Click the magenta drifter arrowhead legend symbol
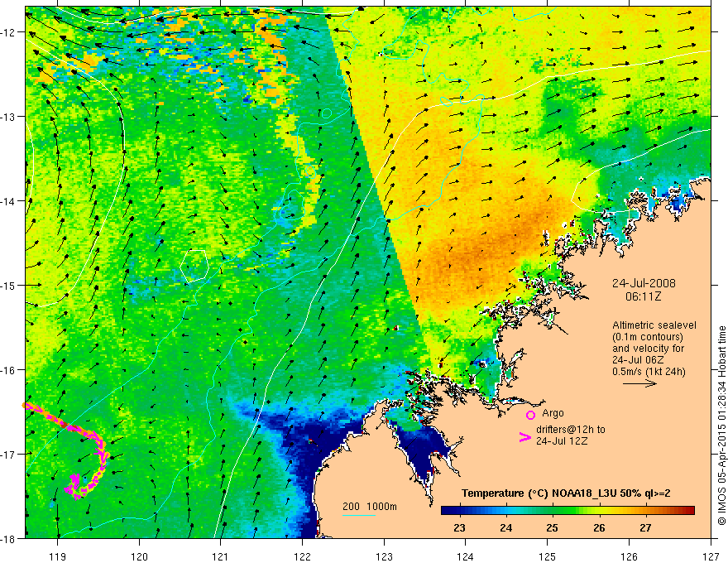 pyautogui.click(x=524, y=437)
